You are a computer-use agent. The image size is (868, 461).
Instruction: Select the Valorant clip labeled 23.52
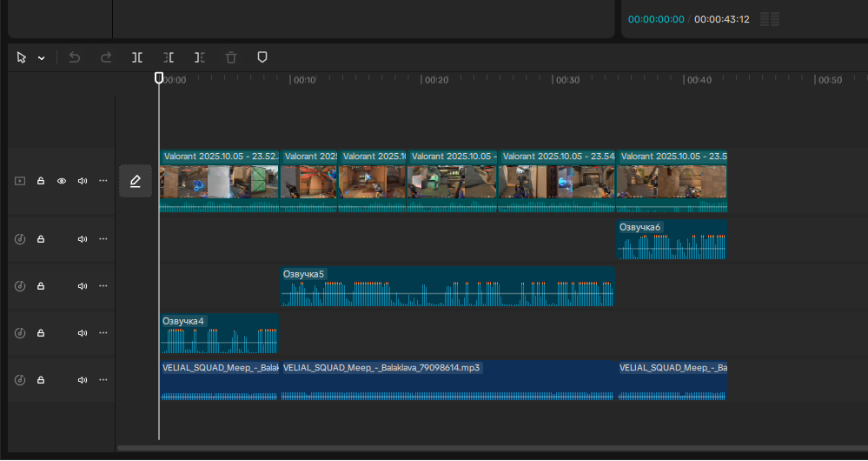[219, 181]
